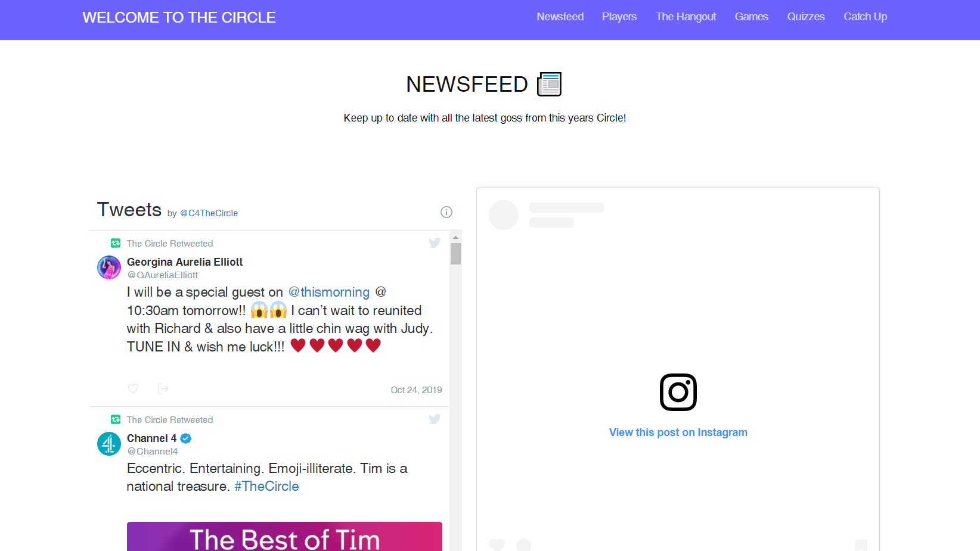Open The Hangout nav link
The height and width of the screenshot is (551, 980).
coord(686,17)
